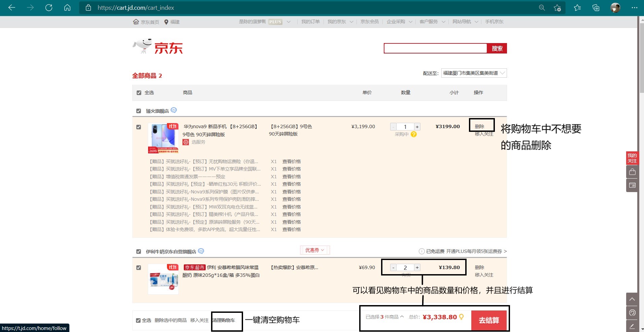Open the 京东首页 house icon link
644x332 pixels.
136,22
